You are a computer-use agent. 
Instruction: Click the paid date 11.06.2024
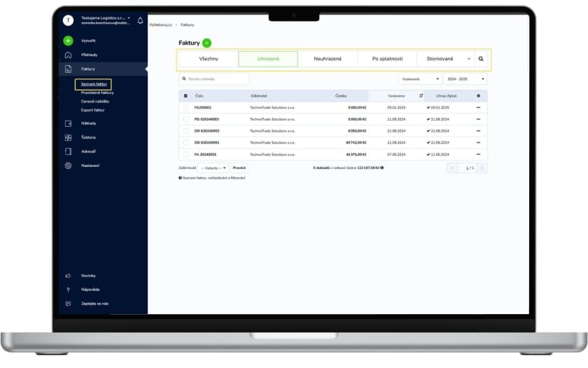(x=440, y=154)
